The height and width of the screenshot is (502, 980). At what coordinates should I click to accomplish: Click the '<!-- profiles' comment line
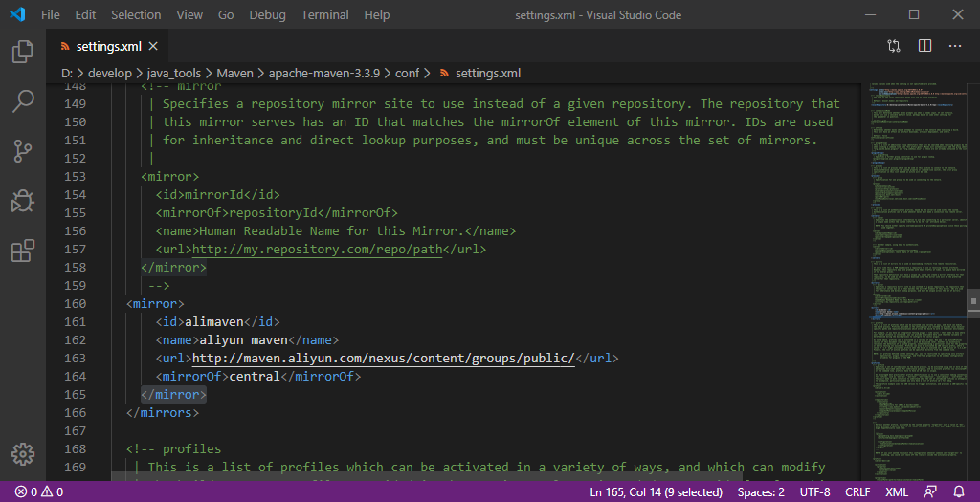tap(174, 448)
